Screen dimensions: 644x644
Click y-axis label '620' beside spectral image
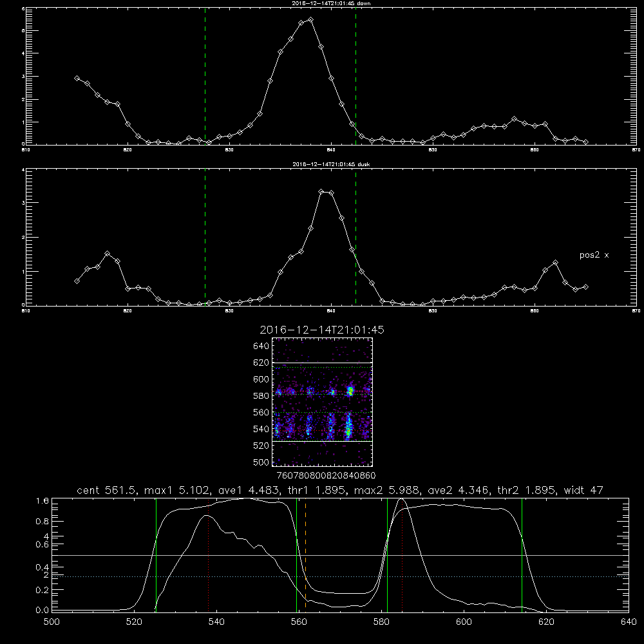click(x=261, y=363)
